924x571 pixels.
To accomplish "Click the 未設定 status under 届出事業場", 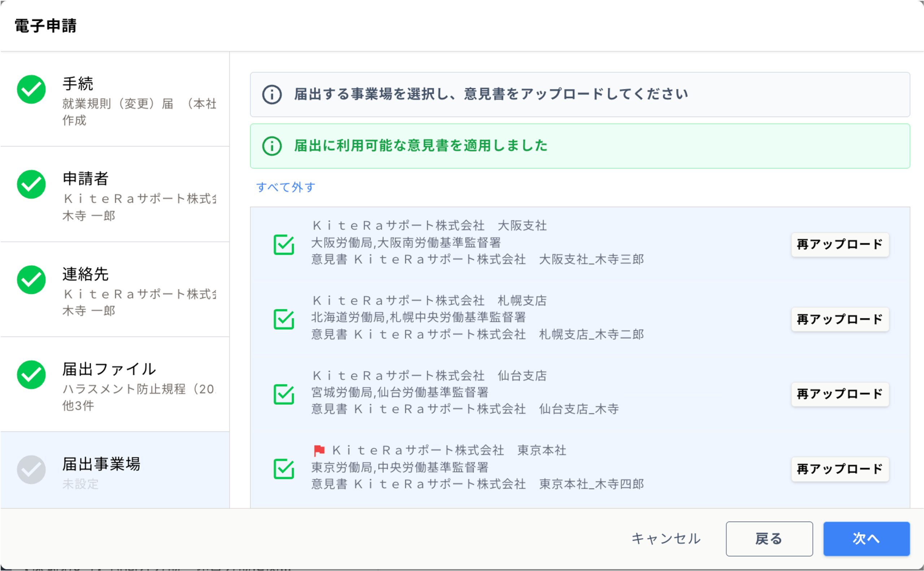I will click(x=80, y=484).
